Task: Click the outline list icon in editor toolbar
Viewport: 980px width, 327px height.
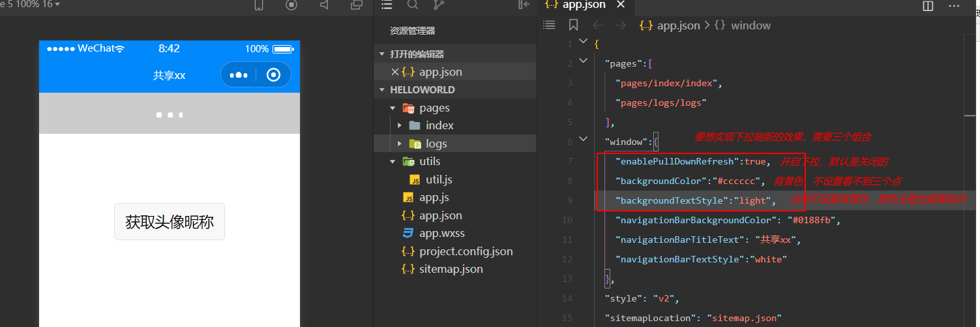Action: pyautogui.click(x=550, y=25)
